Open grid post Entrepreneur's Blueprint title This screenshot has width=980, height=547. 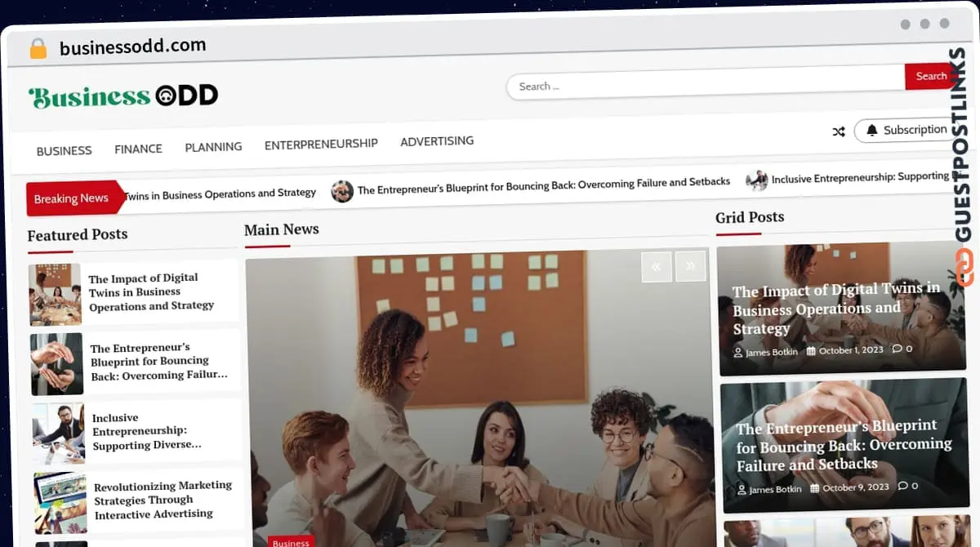pos(844,446)
